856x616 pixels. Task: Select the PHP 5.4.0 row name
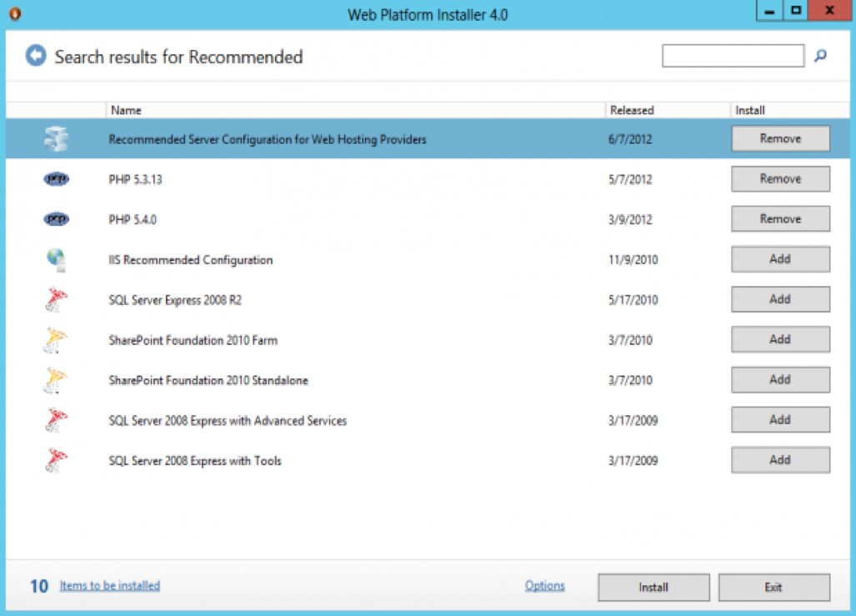coord(133,219)
